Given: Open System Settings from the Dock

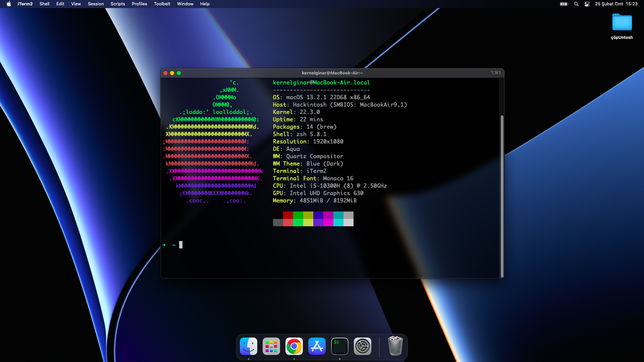Looking at the screenshot, I should (x=363, y=346).
